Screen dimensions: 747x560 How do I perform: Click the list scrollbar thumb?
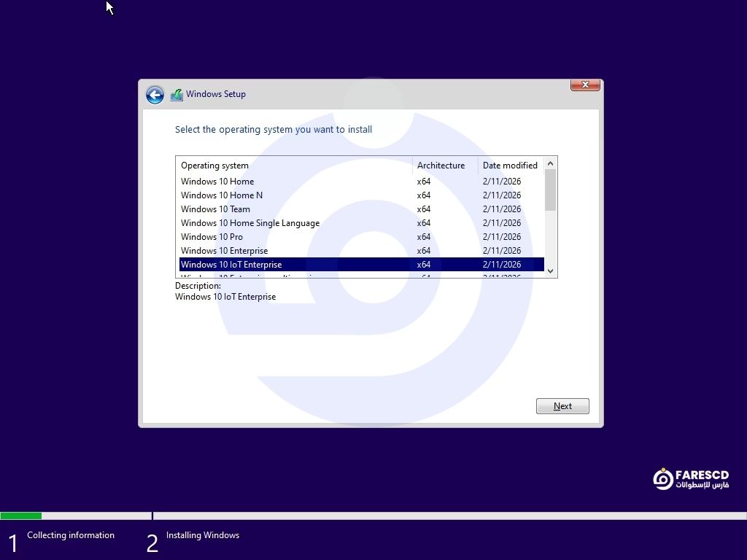point(551,190)
